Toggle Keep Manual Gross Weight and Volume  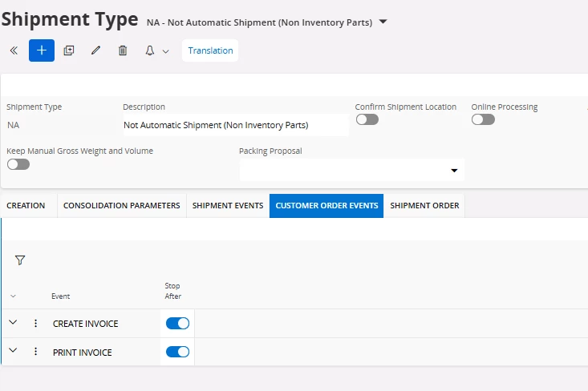tap(18, 164)
